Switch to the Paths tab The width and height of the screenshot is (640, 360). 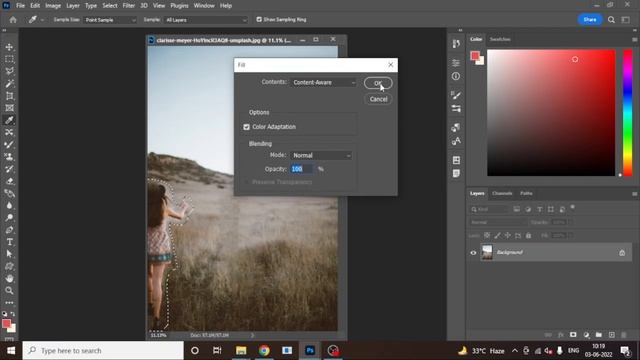pyautogui.click(x=526, y=193)
